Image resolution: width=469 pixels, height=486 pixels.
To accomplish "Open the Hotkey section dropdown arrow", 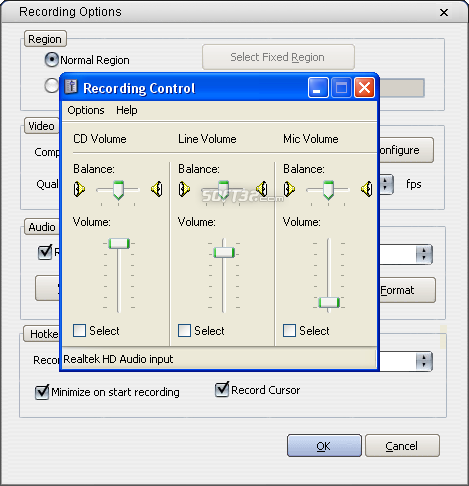I will [x=424, y=361].
